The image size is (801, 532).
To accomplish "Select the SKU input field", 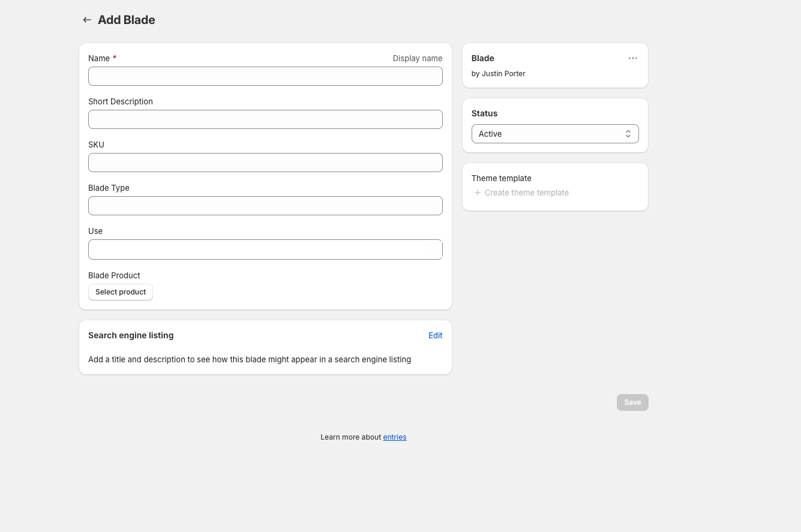I will 265,163.
